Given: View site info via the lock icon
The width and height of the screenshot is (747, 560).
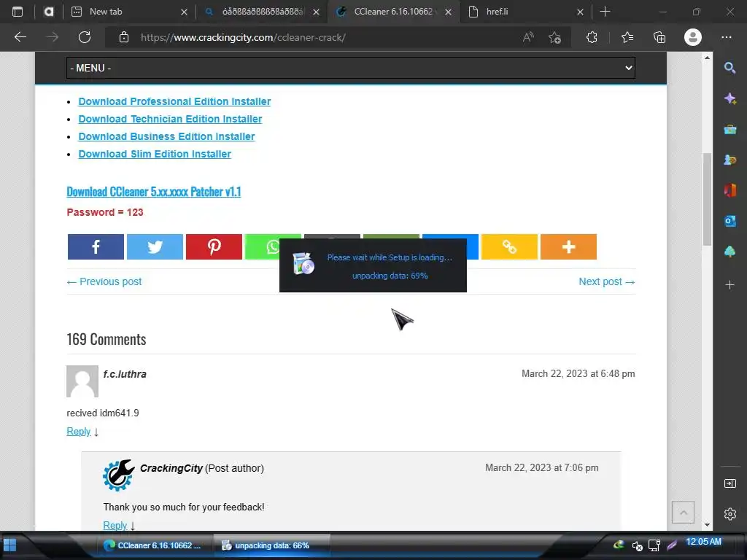Looking at the screenshot, I should pos(124,37).
